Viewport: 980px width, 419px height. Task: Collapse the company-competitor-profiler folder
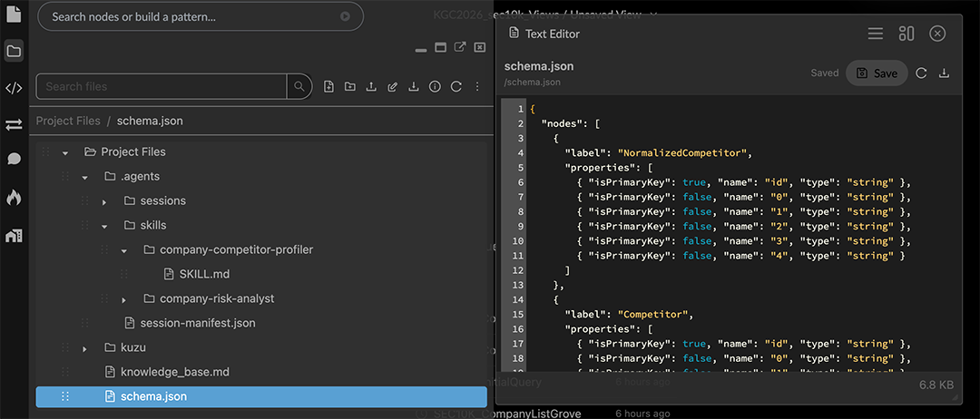(123, 250)
